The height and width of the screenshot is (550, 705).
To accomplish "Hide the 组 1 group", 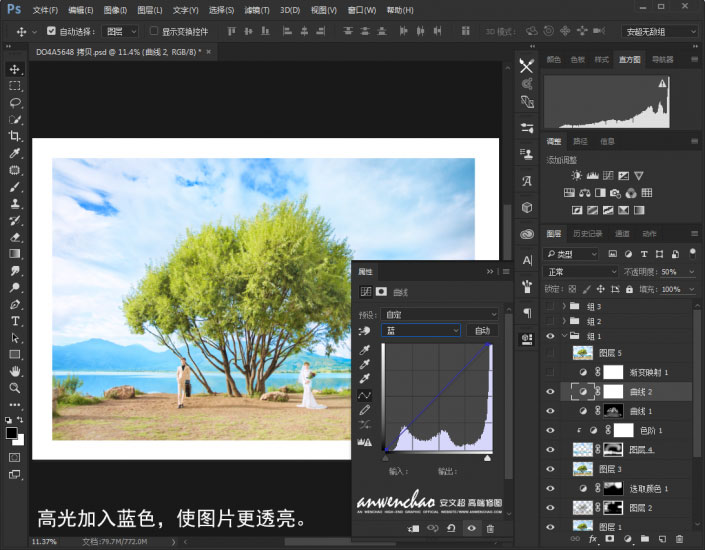I will (x=550, y=336).
